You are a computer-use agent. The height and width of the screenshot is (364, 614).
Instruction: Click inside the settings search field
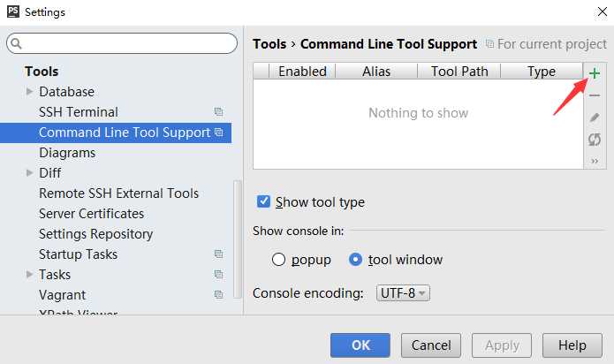point(122,43)
